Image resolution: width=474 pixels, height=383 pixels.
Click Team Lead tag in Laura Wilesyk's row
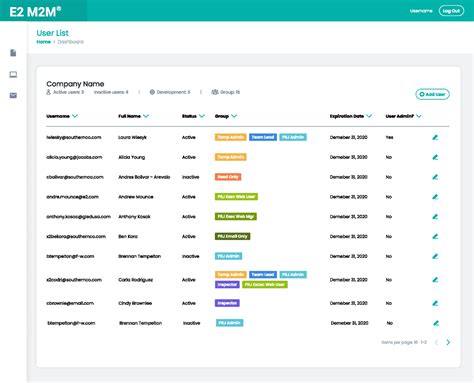tap(263, 137)
